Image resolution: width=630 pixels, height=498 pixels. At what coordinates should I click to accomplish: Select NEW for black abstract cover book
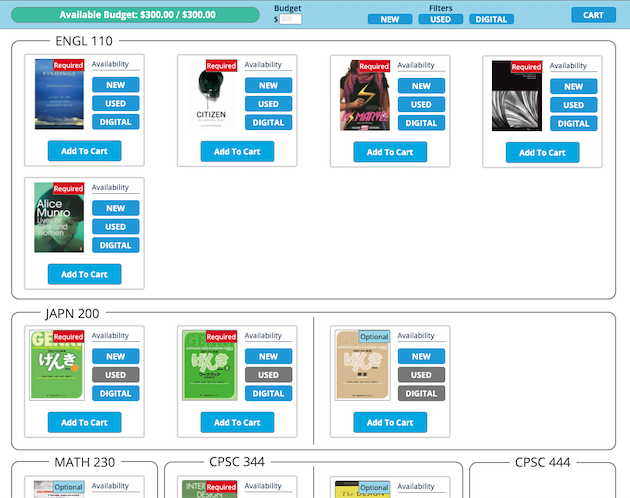tap(574, 86)
